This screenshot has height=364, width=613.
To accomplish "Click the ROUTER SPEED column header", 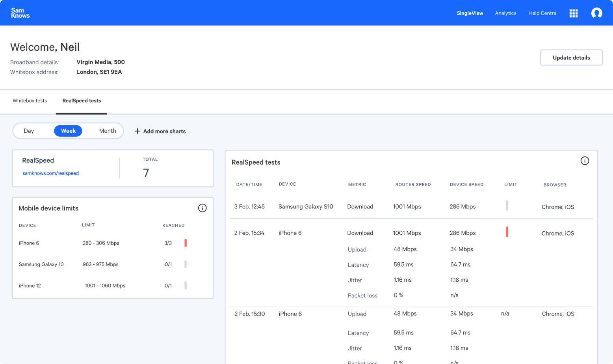I will [413, 184].
